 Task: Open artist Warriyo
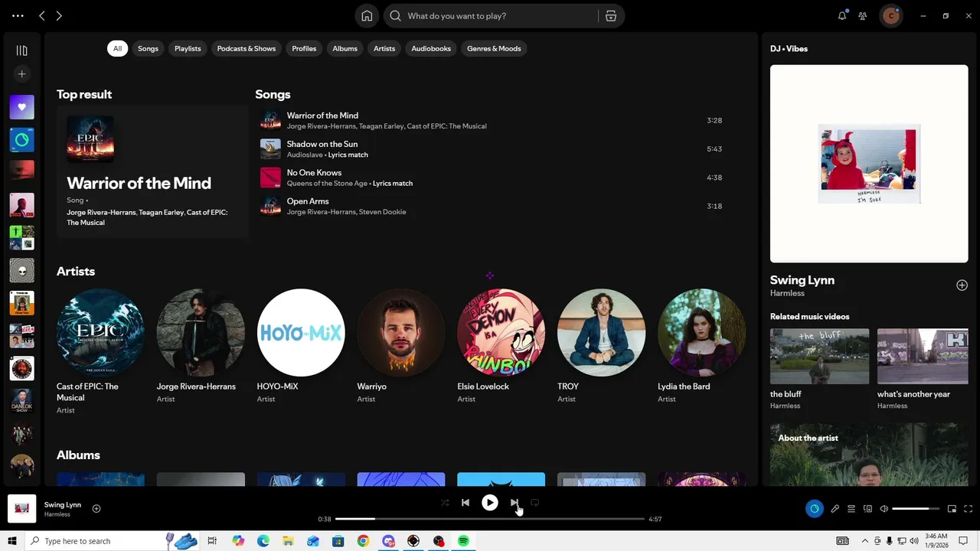[x=401, y=345]
